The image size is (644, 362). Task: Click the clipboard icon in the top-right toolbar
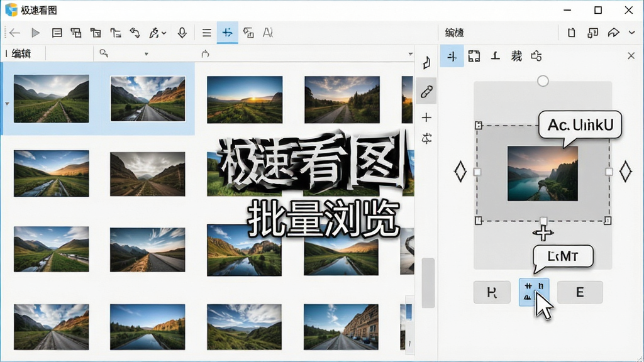coord(571,33)
